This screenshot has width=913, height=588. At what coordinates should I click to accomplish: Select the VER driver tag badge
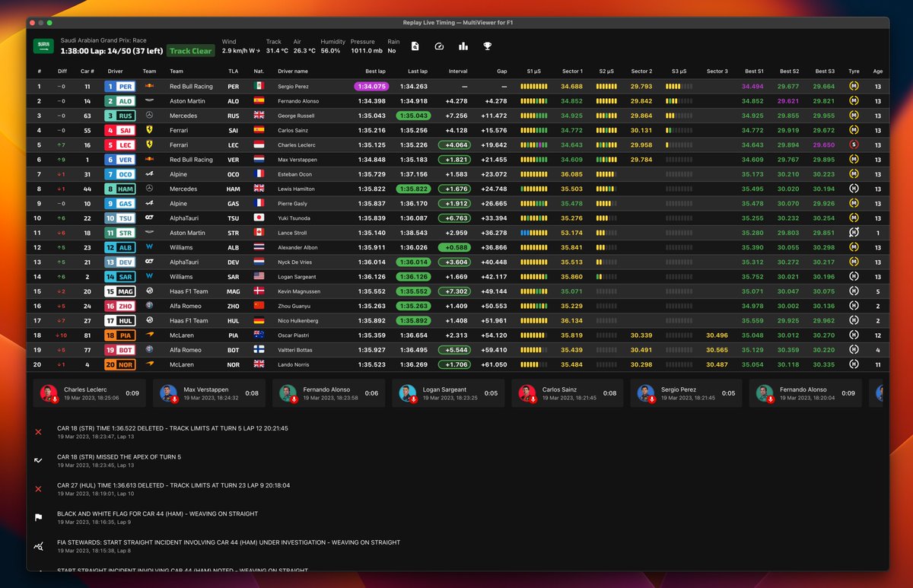point(119,160)
